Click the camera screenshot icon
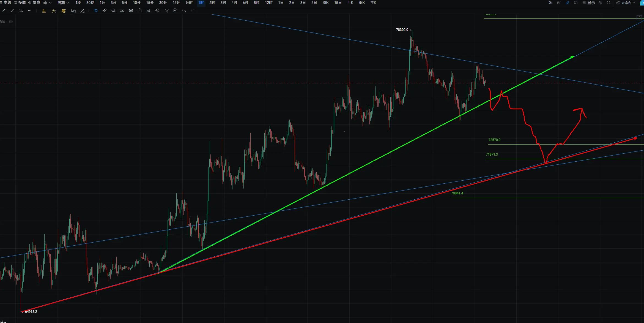This screenshot has width=644, height=323. (x=559, y=3)
